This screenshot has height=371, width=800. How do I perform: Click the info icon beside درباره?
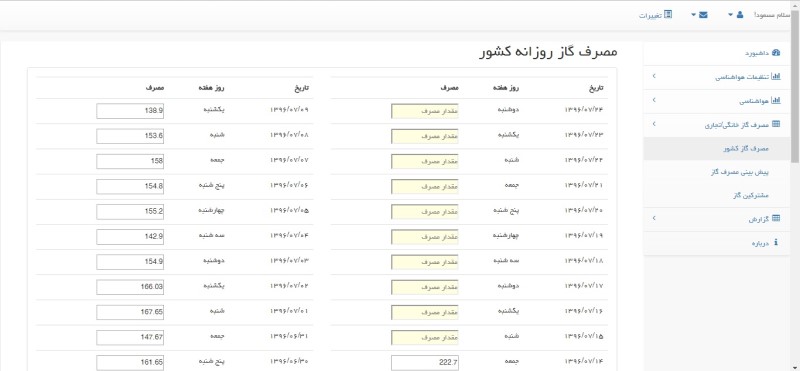776,242
